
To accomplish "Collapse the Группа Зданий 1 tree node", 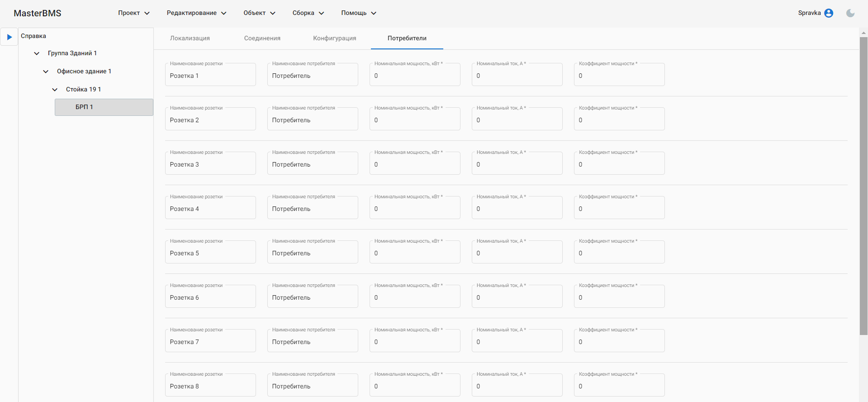I will [37, 53].
